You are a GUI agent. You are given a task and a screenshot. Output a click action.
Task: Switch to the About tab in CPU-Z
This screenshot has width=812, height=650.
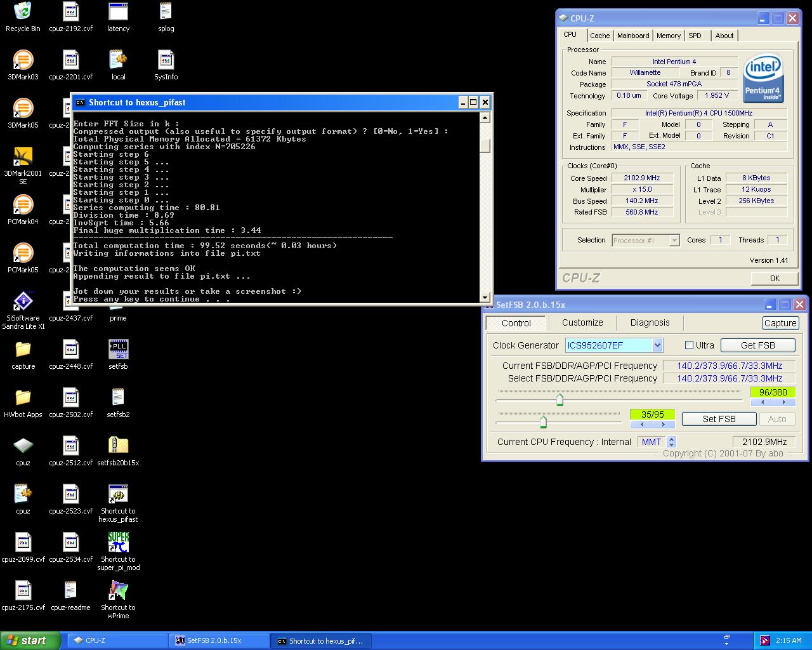click(x=724, y=36)
